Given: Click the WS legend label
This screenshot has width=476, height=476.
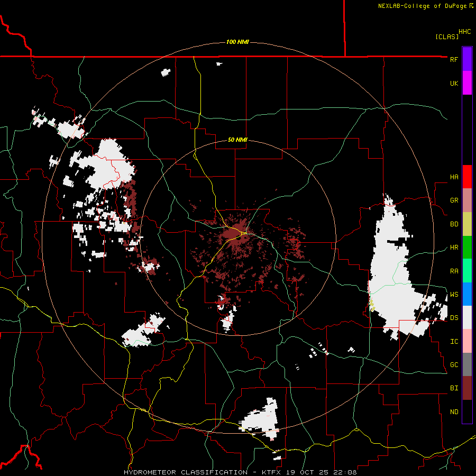Looking at the screenshot, I should 454,294.
